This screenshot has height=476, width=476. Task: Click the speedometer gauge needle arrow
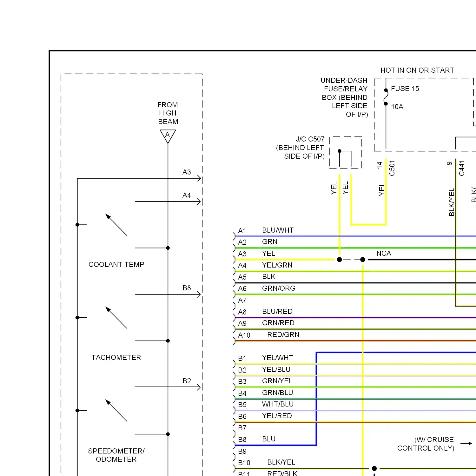click(x=116, y=410)
